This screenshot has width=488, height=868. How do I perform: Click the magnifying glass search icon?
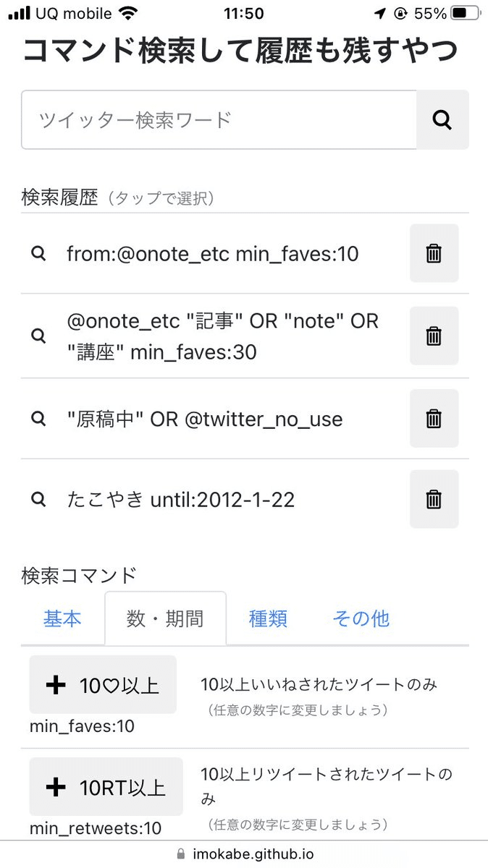tap(441, 120)
